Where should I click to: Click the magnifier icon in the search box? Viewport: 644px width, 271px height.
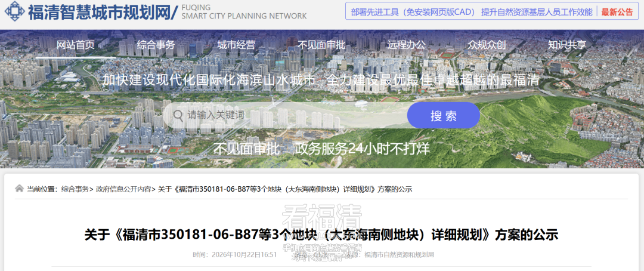click(178, 115)
